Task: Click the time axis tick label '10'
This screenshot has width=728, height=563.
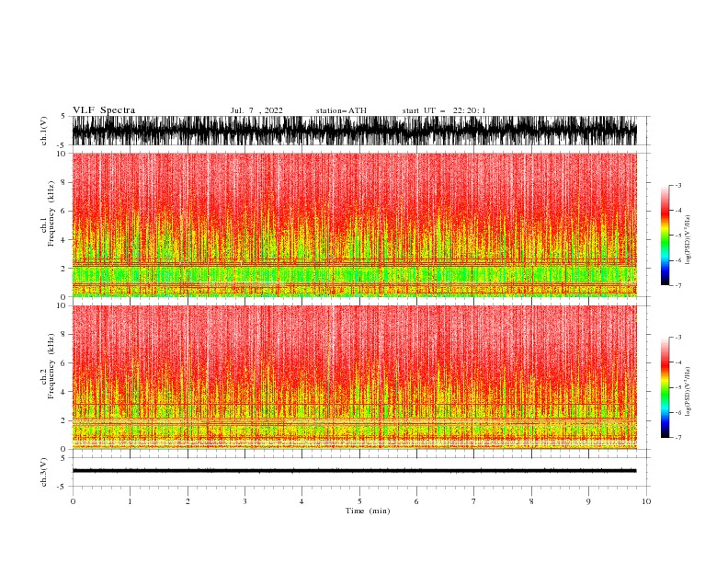Action: click(646, 501)
